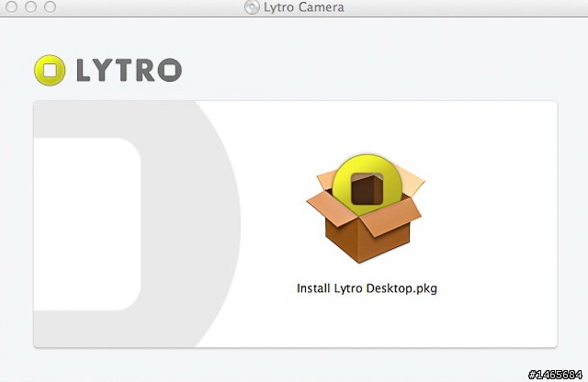Viewport: 588px width, 382px height.
Task: Select the "Install Lytro Desktop.pkg" file name
Action: (367, 288)
